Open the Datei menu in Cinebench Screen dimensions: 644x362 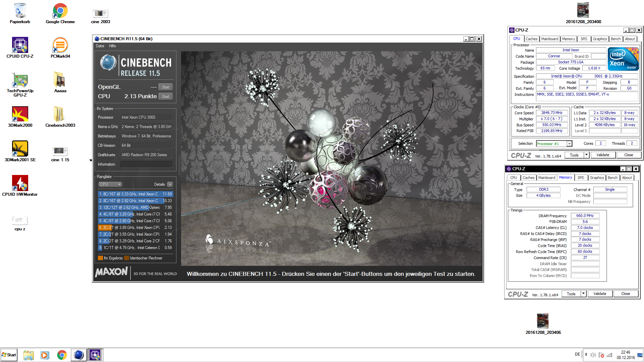pos(100,46)
